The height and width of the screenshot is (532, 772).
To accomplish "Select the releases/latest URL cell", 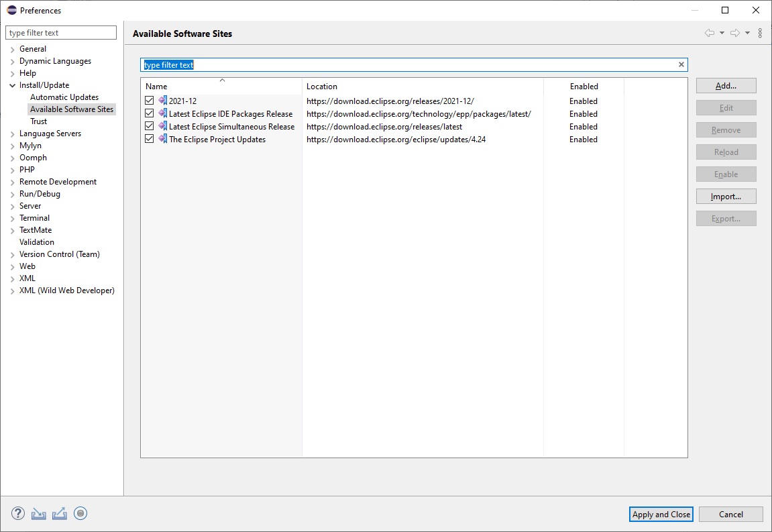I will pyautogui.click(x=384, y=127).
